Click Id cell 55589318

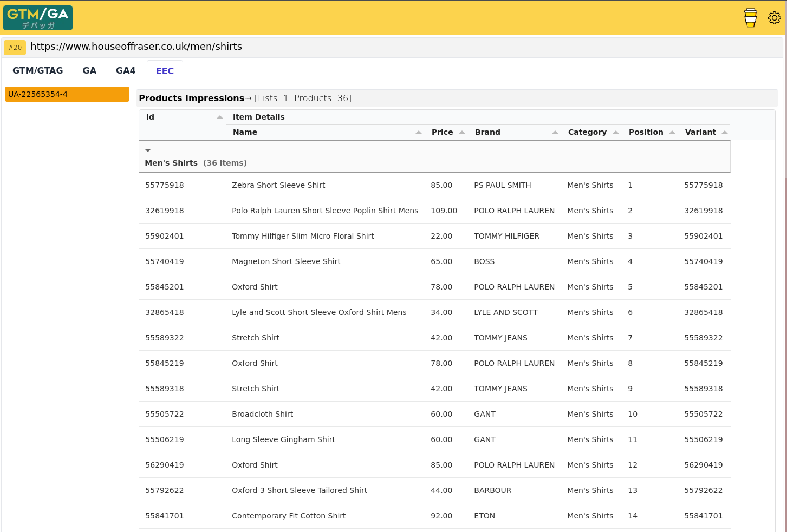165,389
